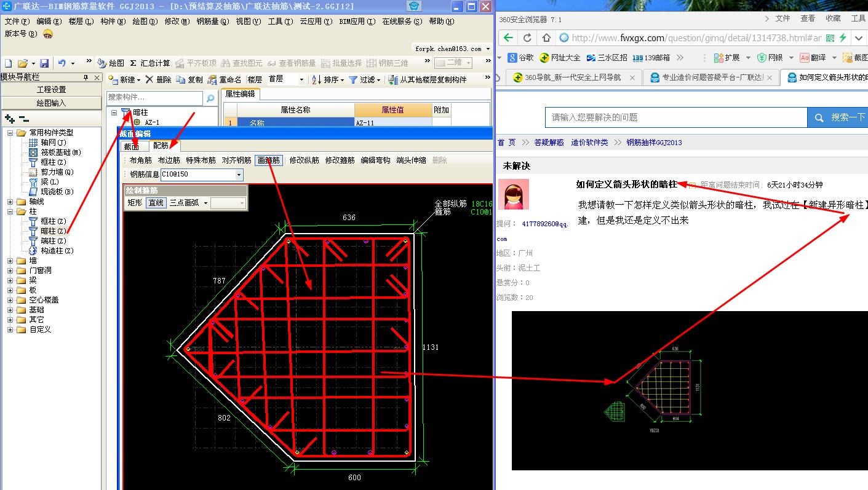This screenshot has height=490, width=868.
Task: Click the browser back arrow
Action: tap(508, 38)
